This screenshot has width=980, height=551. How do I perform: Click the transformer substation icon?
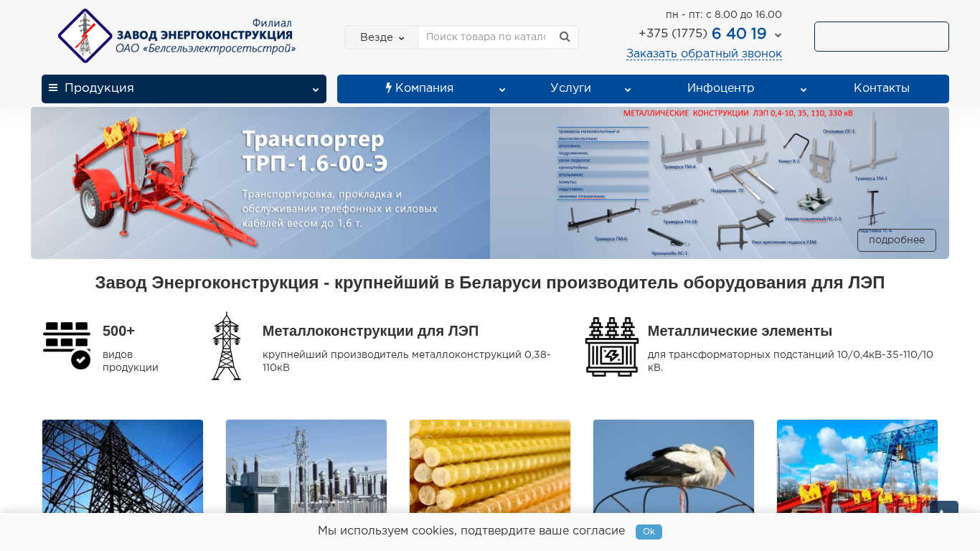click(611, 347)
